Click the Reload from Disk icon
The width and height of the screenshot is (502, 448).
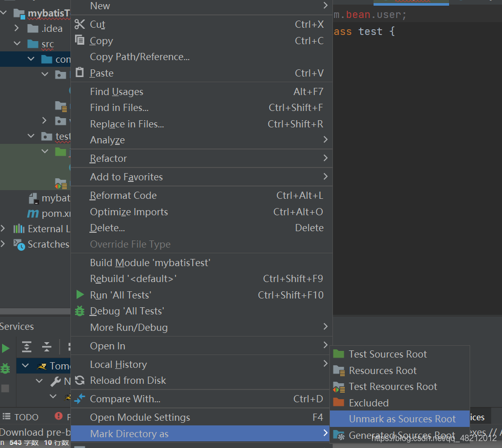[x=80, y=380]
